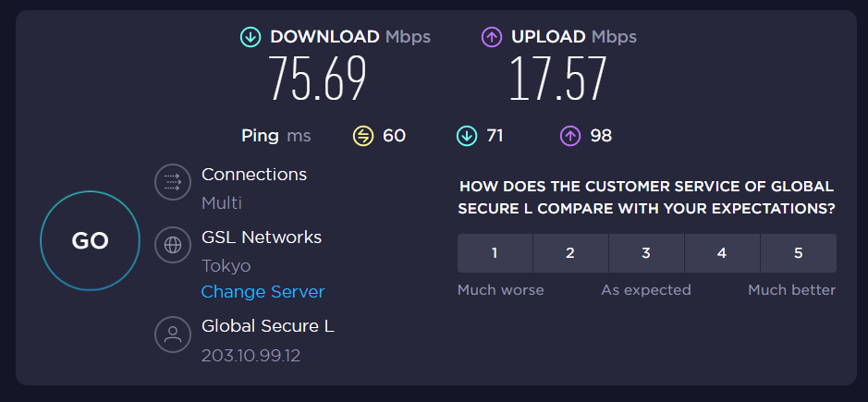The height and width of the screenshot is (402, 868).
Task: Click the GSL Networks globe icon
Action: (x=172, y=245)
